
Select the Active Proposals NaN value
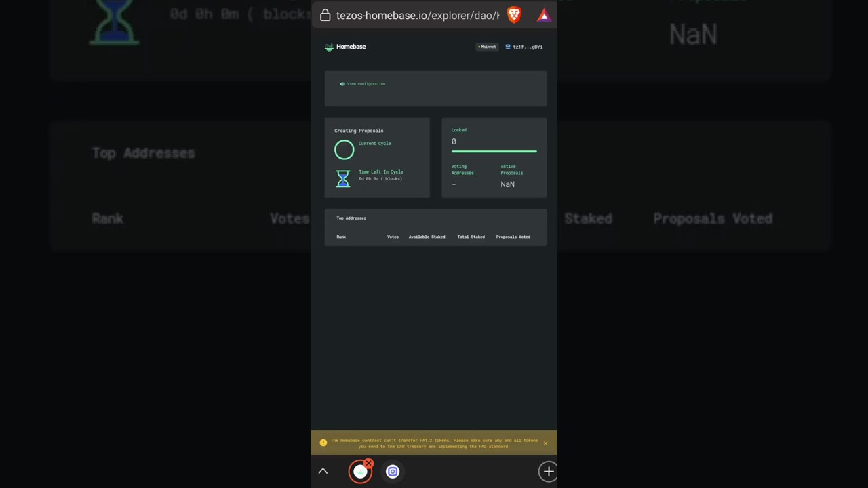click(x=507, y=184)
